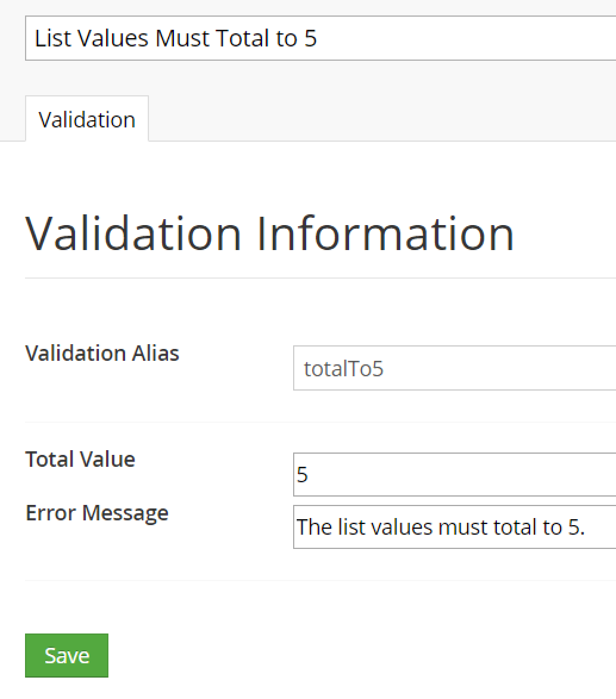
Task: Focus the error message saying 'The list values must total to 5.'
Action: (x=417, y=527)
